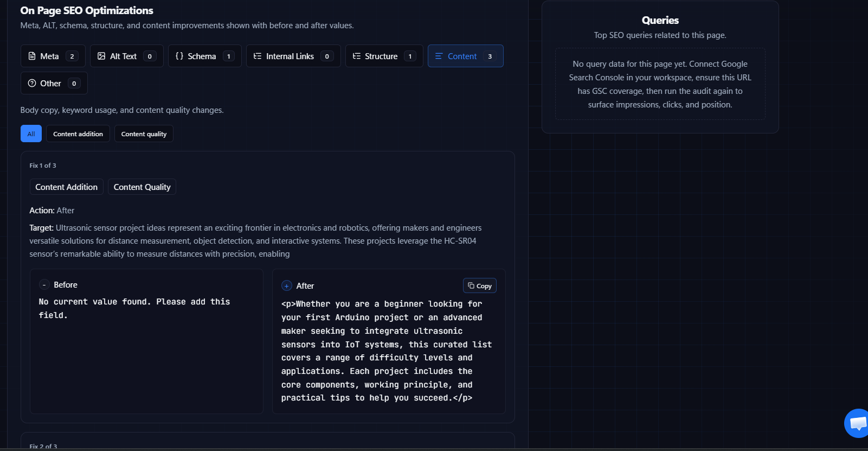Viewport: 868px width, 451px height.
Task: Click the 'Action: After' line
Action: [x=52, y=211]
